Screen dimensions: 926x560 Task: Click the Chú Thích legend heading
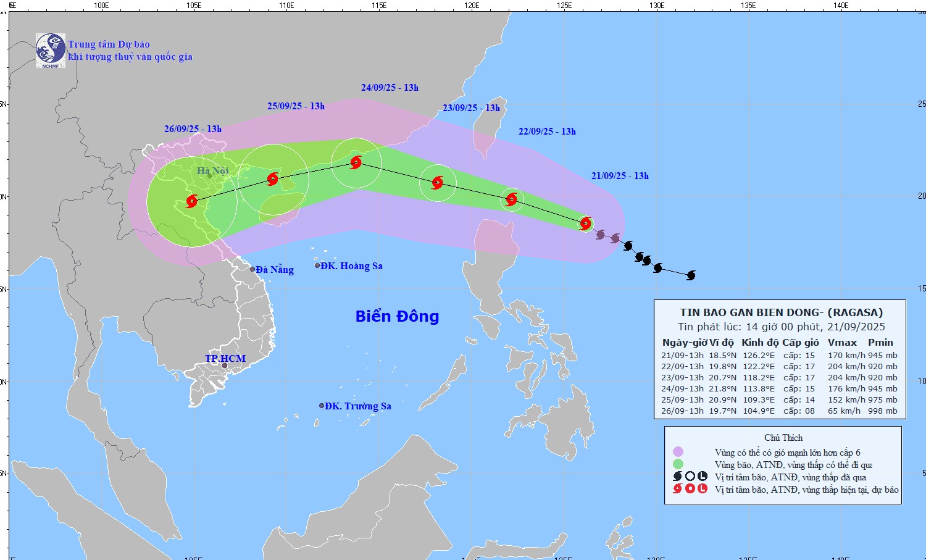pos(783,438)
